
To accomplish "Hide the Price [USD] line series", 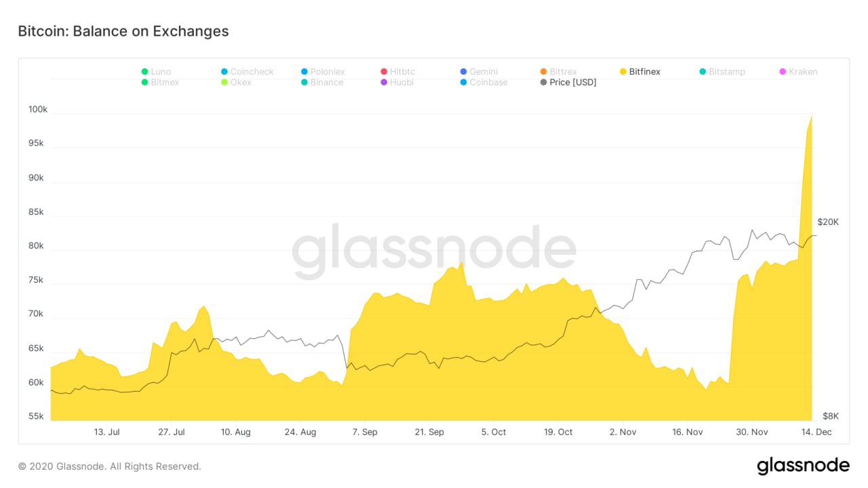I will tap(574, 82).
